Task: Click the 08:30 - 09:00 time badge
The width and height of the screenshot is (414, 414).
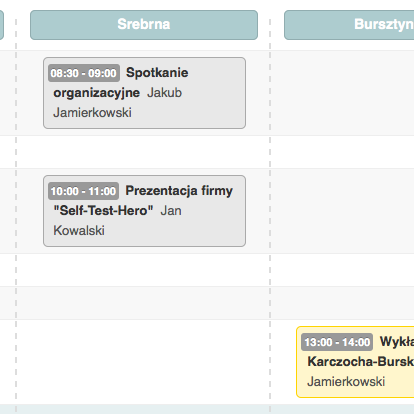Action: click(x=84, y=73)
